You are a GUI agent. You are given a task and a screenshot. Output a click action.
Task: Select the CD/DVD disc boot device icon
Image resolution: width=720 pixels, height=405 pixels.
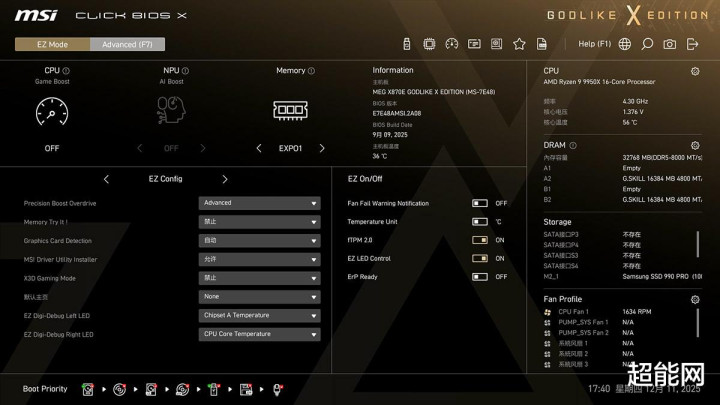pyautogui.click(x=119, y=389)
